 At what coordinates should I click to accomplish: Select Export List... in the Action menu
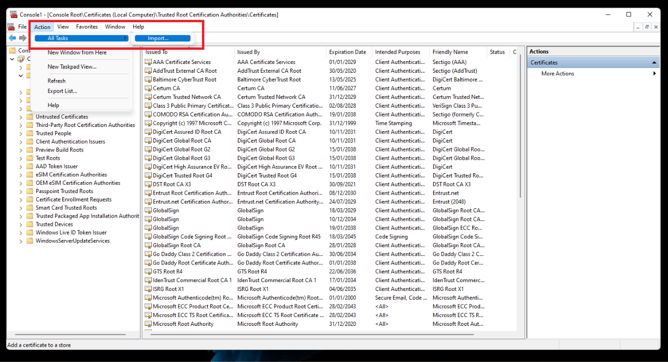coord(62,91)
